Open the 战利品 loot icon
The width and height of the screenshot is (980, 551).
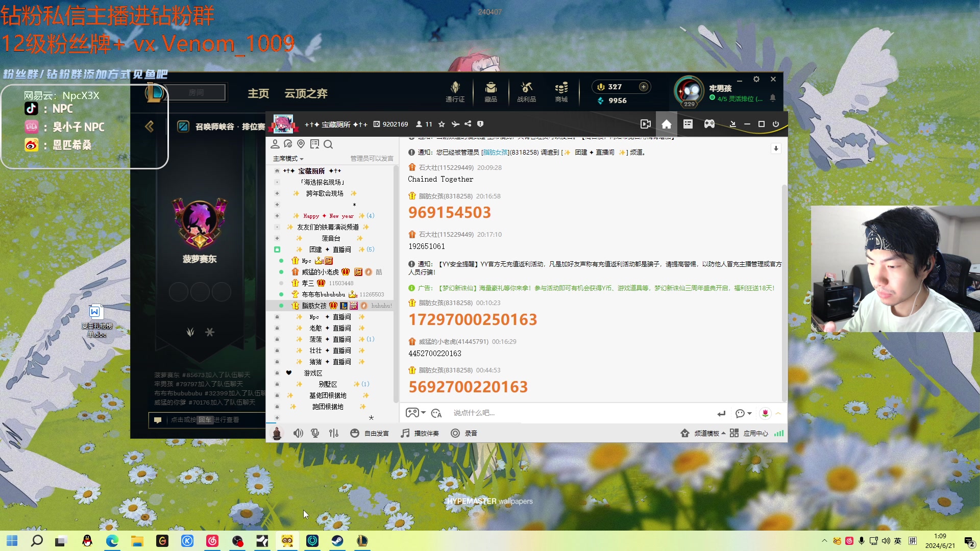(x=526, y=92)
